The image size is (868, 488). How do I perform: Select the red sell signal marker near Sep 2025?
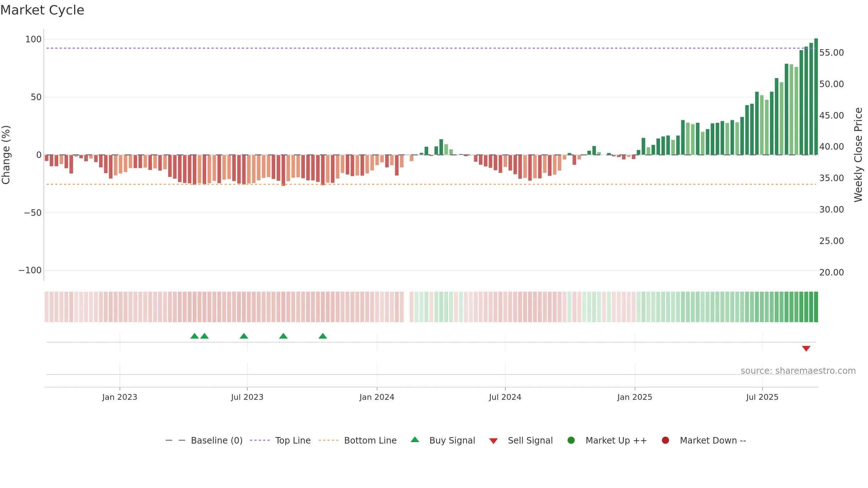tap(806, 348)
